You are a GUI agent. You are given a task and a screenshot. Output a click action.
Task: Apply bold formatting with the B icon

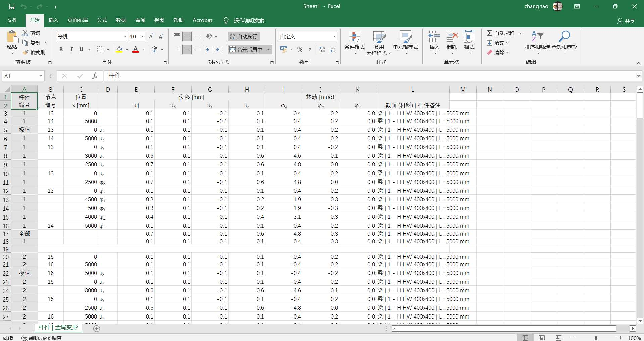click(x=61, y=49)
